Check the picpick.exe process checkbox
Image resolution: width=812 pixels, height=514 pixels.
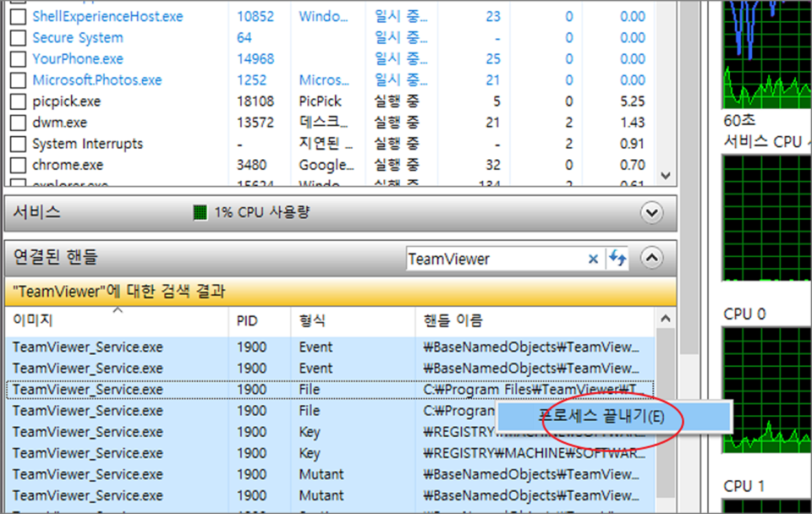pos(19,101)
